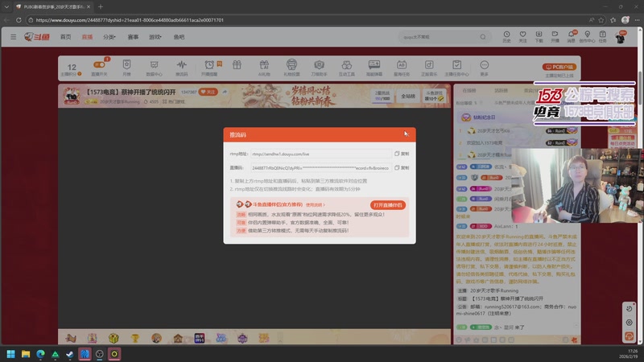The height and width of the screenshot is (362, 644).
Task: Open the 赛事 nav item
Action: coord(133,37)
